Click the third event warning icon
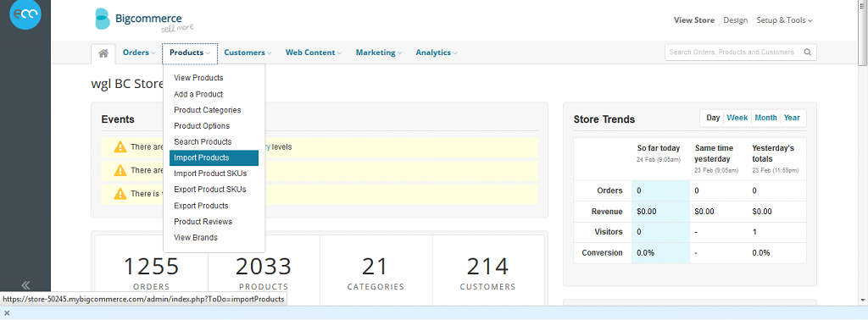The width and height of the screenshot is (868, 320). click(x=120, y=193)
